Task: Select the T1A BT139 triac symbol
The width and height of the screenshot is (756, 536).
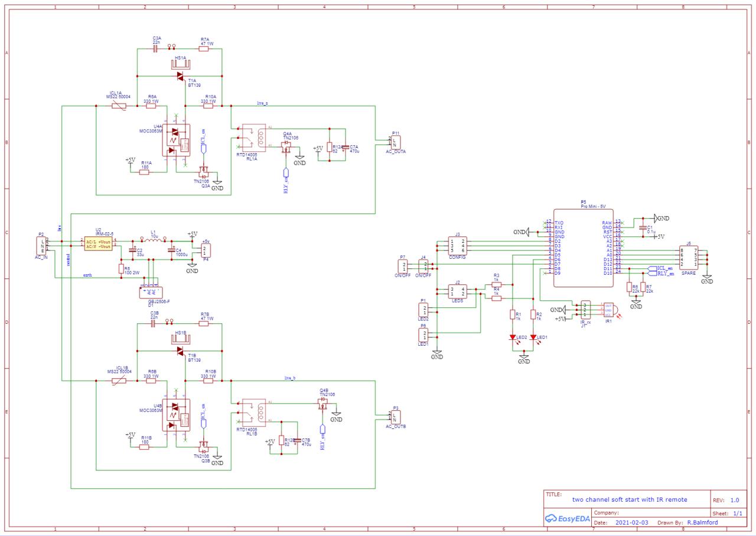Action: pyautogui.click(x=180, y=76)
